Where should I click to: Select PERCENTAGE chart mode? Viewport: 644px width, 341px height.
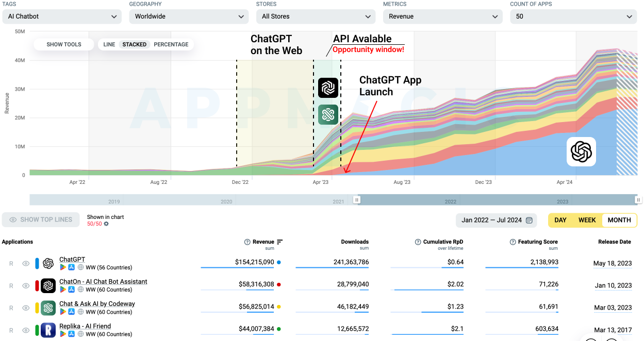(171, 44)
